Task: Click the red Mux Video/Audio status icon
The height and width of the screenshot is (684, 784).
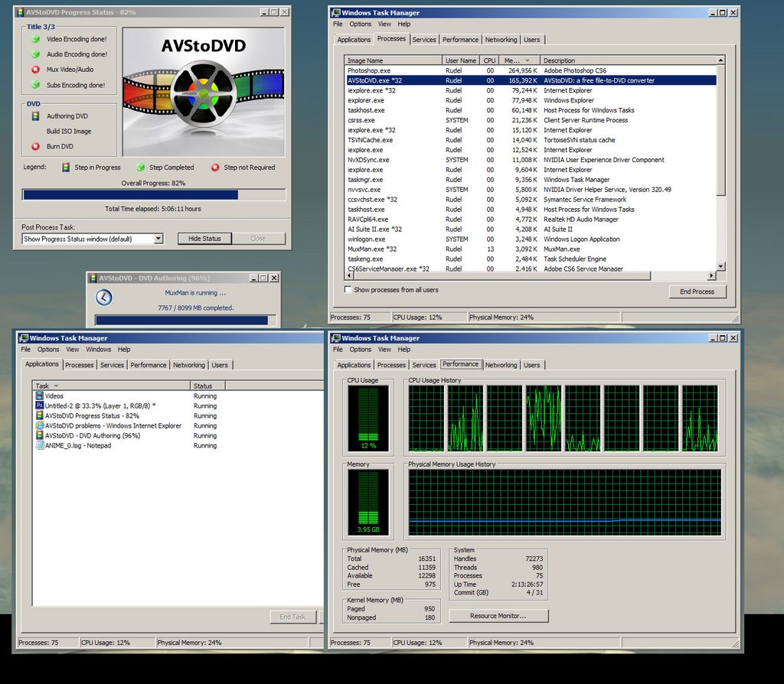Action: click(x=35, y=70)
